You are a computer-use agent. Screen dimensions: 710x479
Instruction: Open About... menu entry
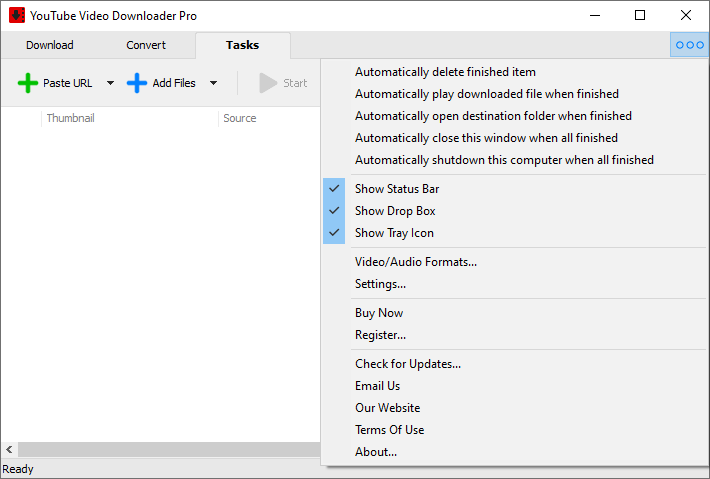pyautogui.click(x=514, y=452)
